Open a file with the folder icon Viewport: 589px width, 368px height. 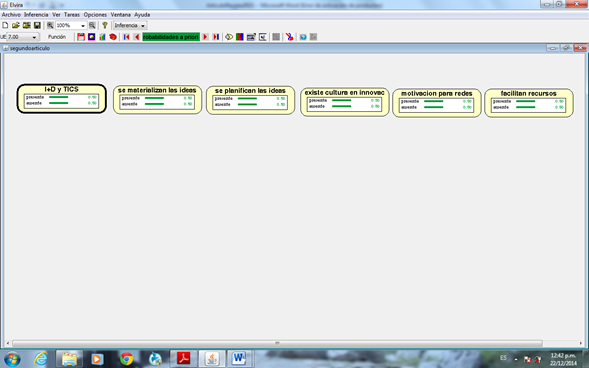pos(16,26)
